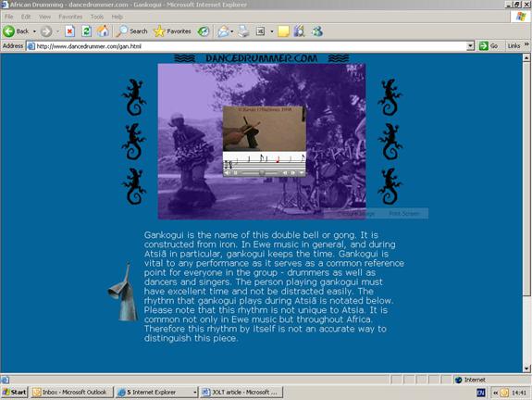Click the DANCEDRUMMER.COM header banner
532x400 pixels.
262,58
